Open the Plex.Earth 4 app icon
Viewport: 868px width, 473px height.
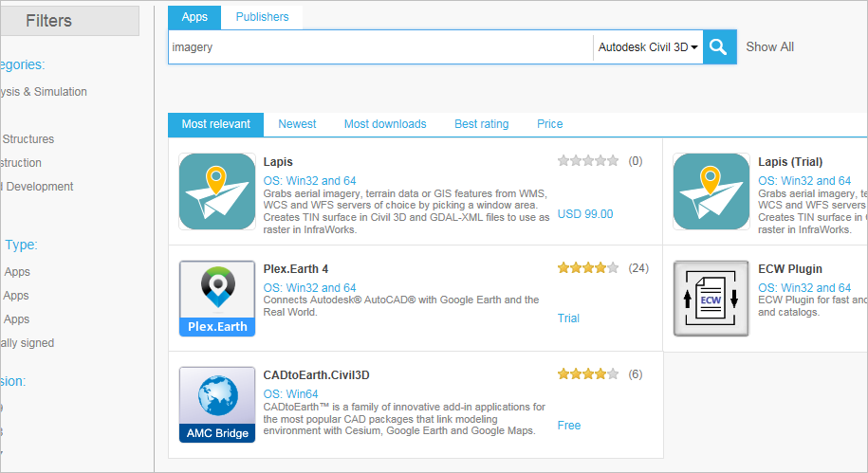pyautogui.click(x=217, y=299)
